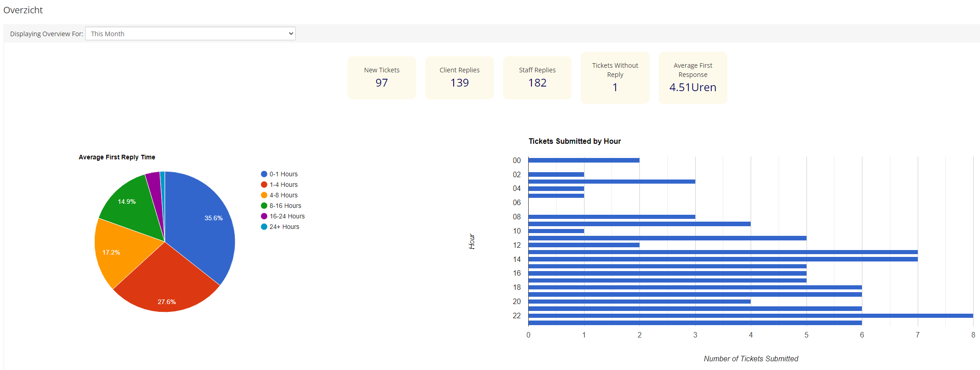The height and width of the screenshot is (370, 980).
Task: Click the Staff Replies stat card
Action: 537,77
